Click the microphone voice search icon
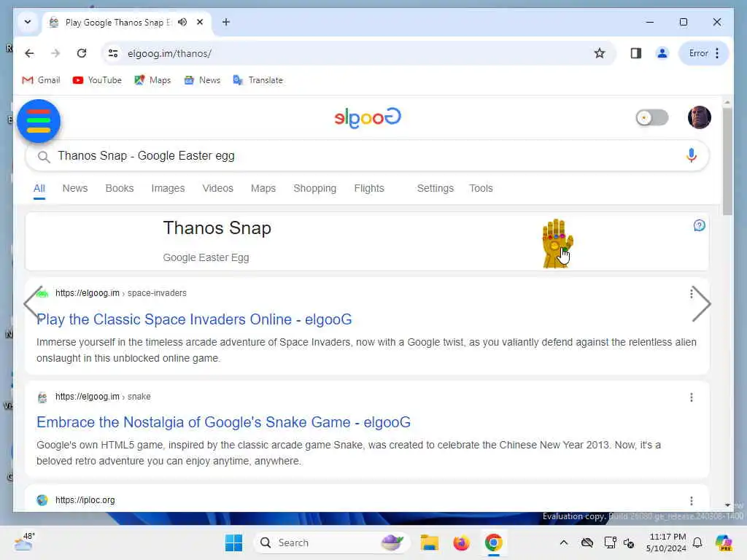Screen dimensions: 747x560 click(x=692, y=156)
